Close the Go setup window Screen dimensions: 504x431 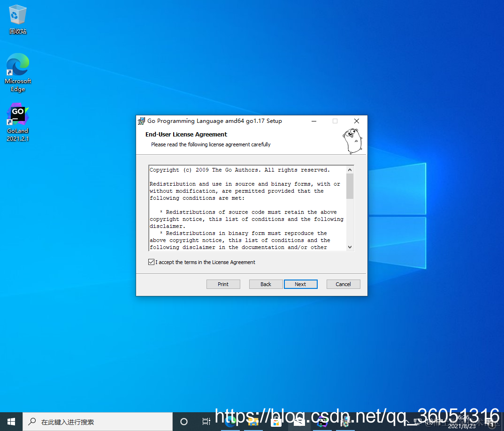pos(357,121)
